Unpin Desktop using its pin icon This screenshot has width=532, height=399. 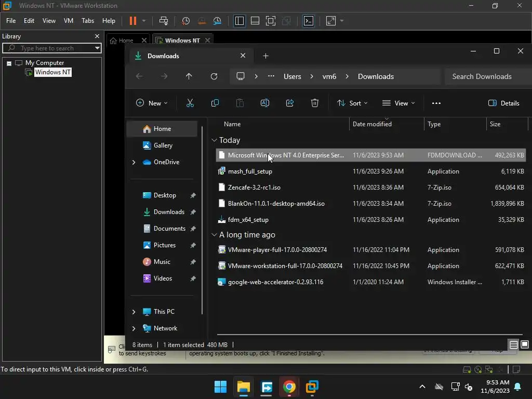[193, 195]
